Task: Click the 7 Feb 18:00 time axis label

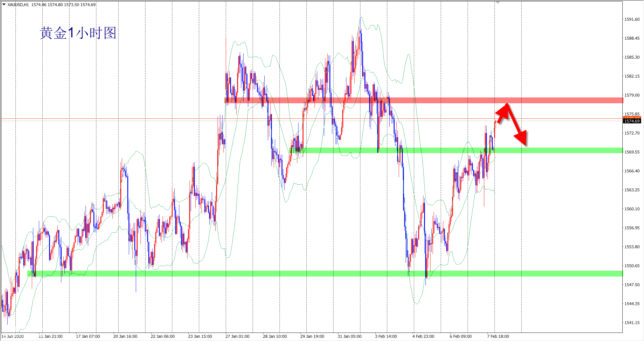Action: (x=498, y=336)
